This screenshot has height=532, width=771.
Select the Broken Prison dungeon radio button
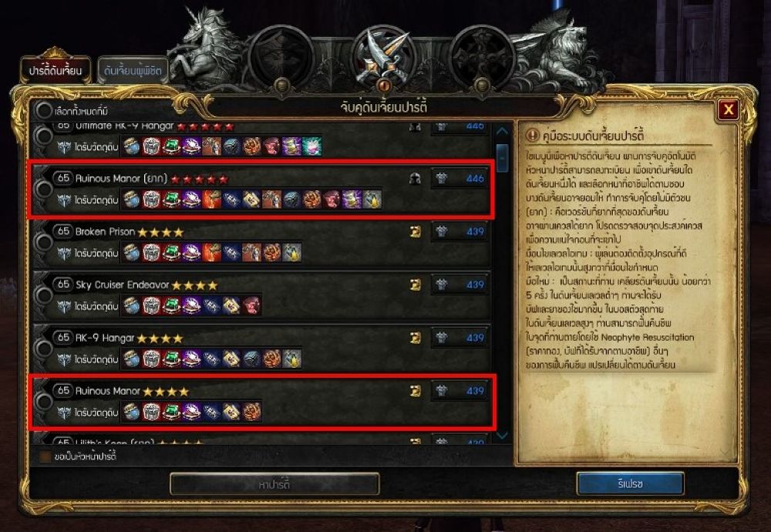click(x=43, y=242)
